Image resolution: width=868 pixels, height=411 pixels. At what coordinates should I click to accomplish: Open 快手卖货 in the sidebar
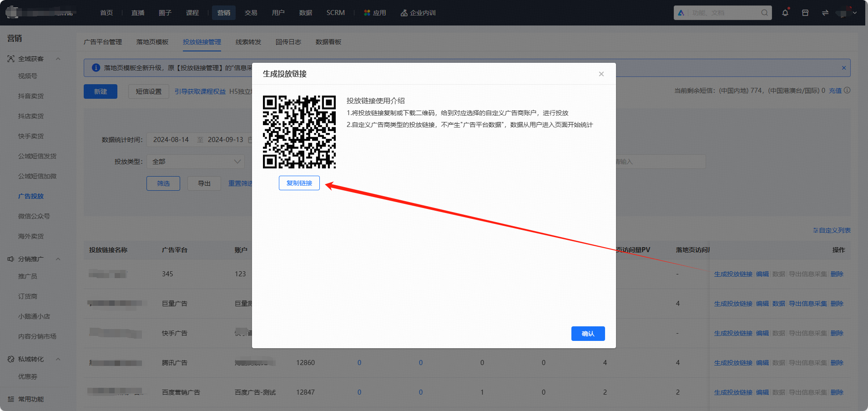[x=31, y=136]
